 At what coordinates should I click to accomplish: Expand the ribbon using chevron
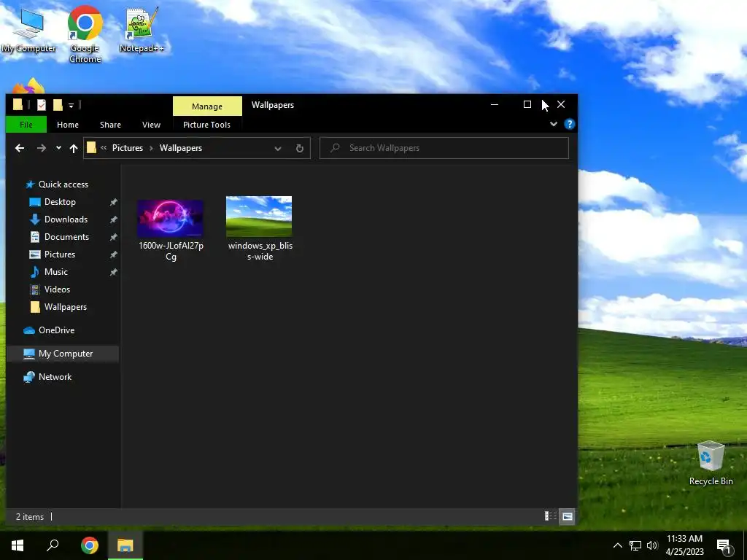(554, 124)
